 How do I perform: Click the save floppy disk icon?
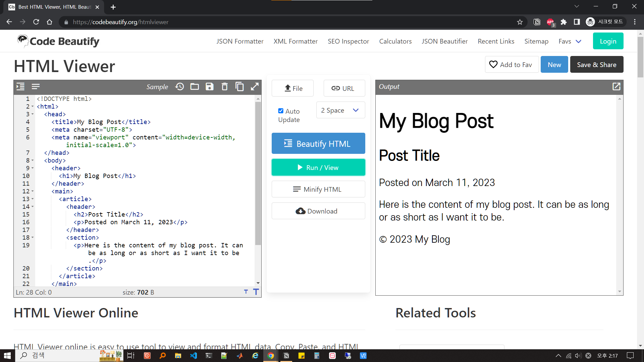coord(210,87)
